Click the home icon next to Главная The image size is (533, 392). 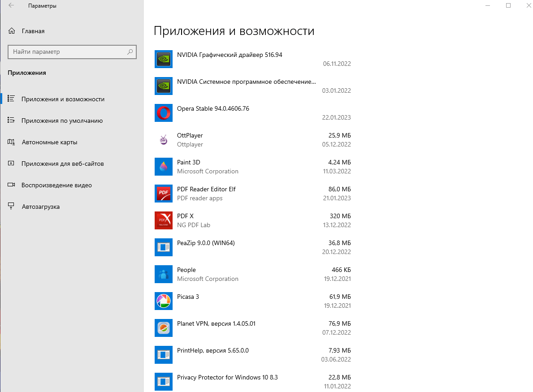[x=12, y=31]
